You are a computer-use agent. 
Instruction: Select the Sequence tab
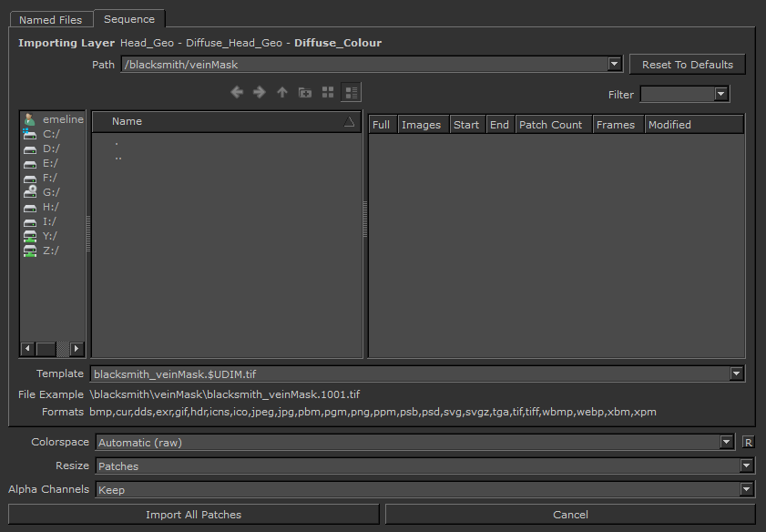129,19
